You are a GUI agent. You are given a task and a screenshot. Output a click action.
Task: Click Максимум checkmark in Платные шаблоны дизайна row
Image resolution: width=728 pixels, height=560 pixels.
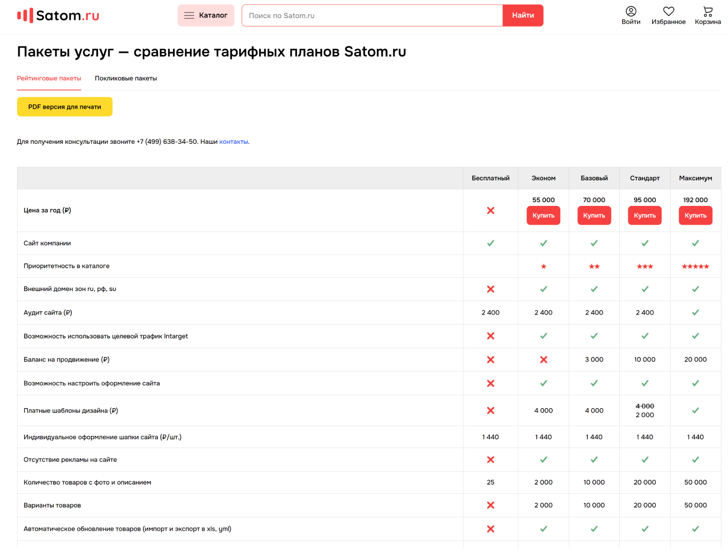coord(695,411)
